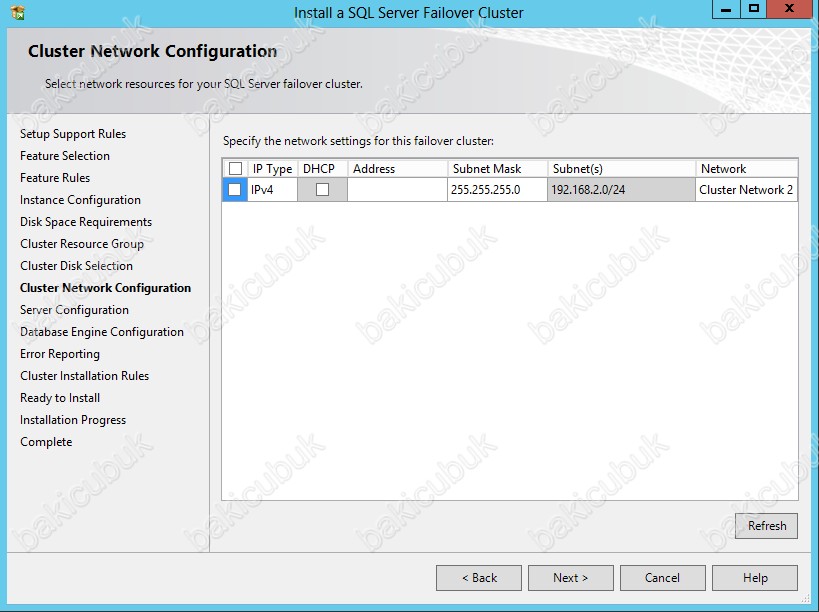Cancel the failover cluster installation
The width and height of the screenshot is (819, 612).
[662, 578]
